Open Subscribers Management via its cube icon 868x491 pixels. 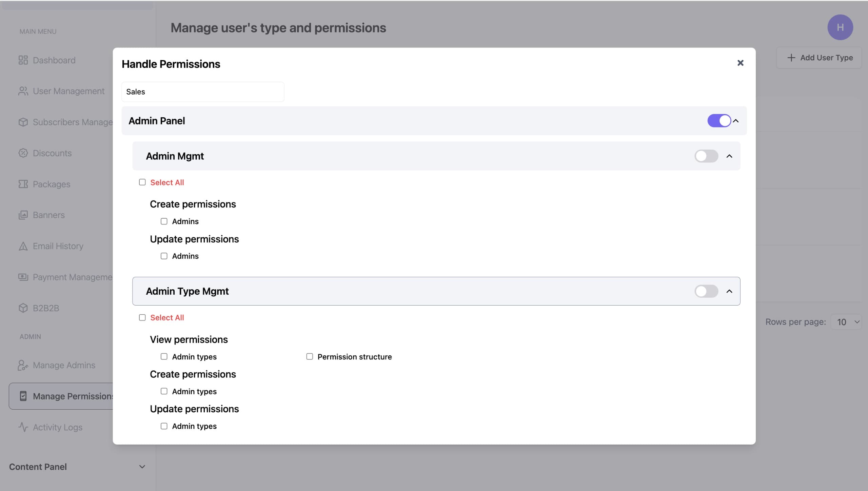[x=23, y=122]
